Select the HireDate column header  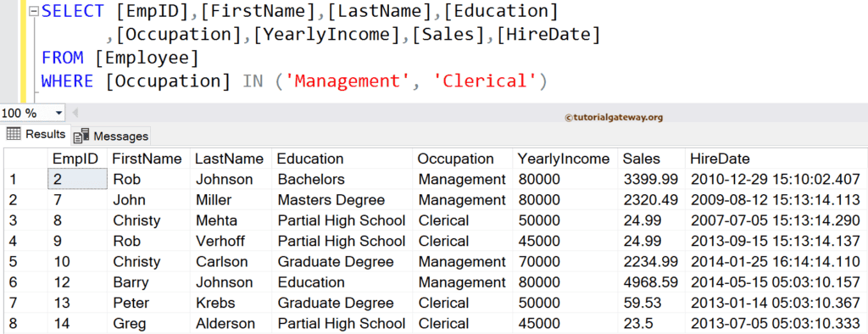coord(776,159)
